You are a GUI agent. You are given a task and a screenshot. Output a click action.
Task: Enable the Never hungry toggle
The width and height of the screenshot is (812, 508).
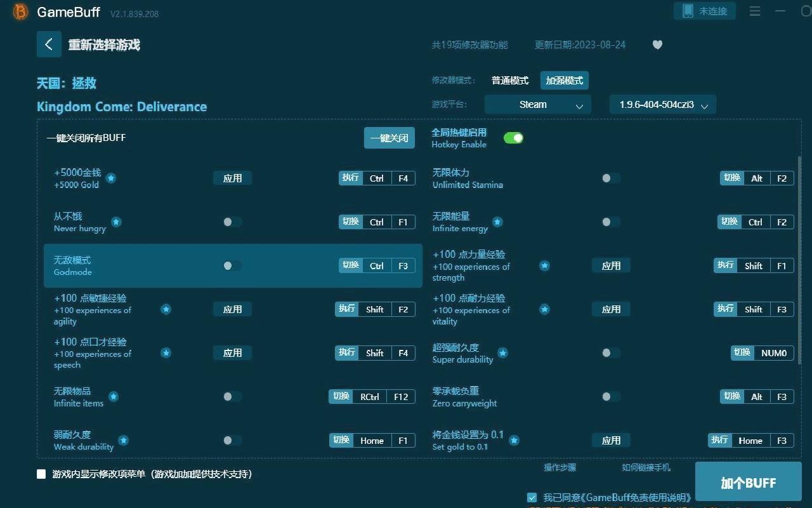point(232,222)
